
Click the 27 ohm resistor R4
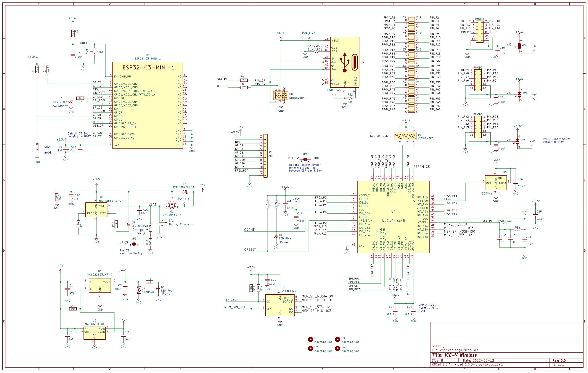244,80
